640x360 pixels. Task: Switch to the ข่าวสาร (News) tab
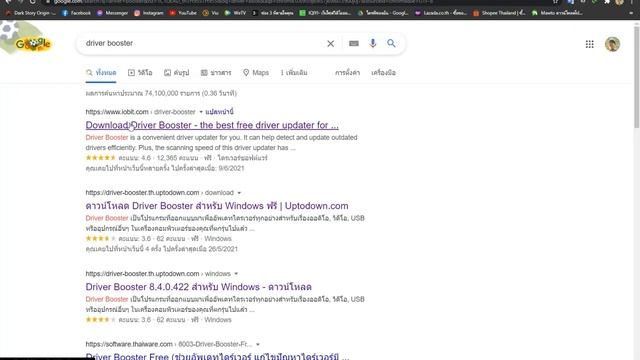point(216,73)
